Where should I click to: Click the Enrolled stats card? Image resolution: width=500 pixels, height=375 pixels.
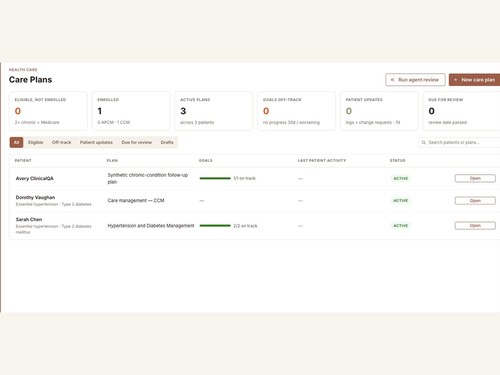point(131,111)
